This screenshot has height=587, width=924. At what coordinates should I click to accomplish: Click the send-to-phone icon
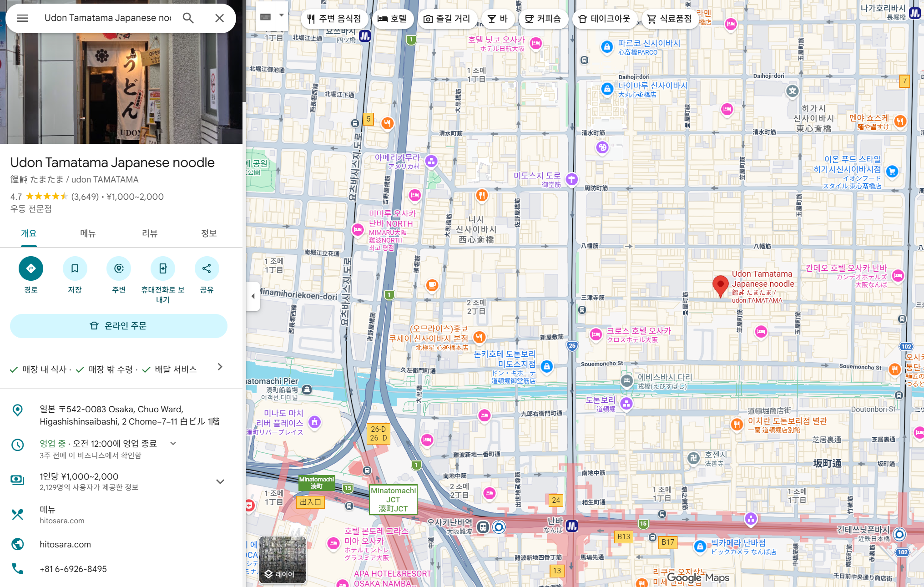pyautogui.click(x=163, y=268)
